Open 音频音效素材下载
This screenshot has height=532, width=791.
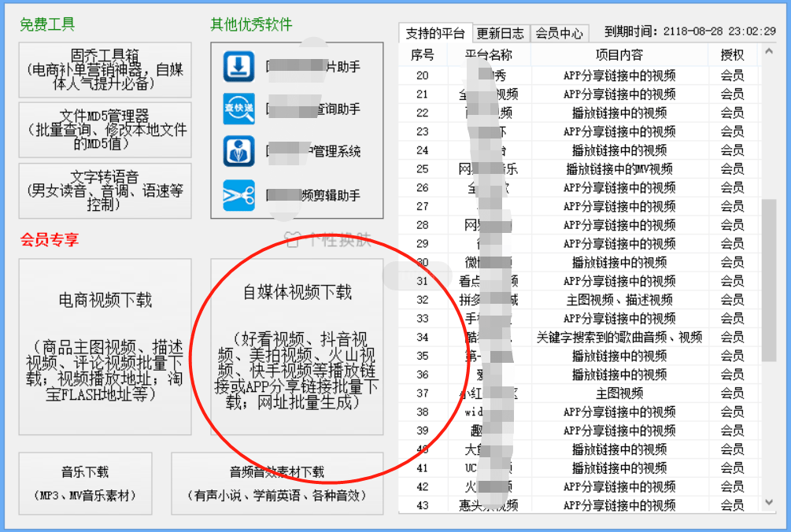tap(277, 483)
